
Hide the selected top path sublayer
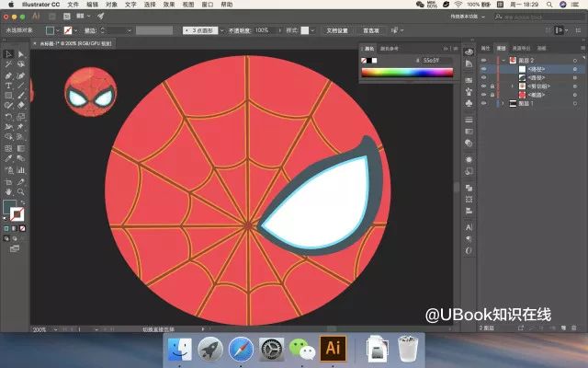point(484,69)
